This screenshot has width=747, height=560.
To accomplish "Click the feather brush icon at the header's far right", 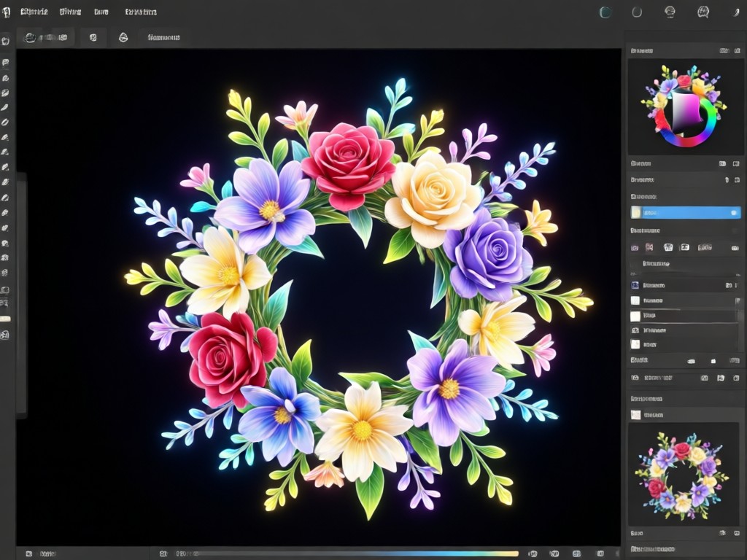I will 736,12.
